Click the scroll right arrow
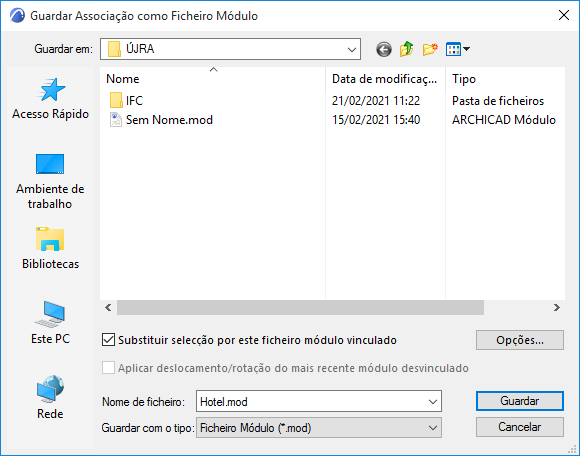This screenshot has height=456, width=580. point(557,308)
